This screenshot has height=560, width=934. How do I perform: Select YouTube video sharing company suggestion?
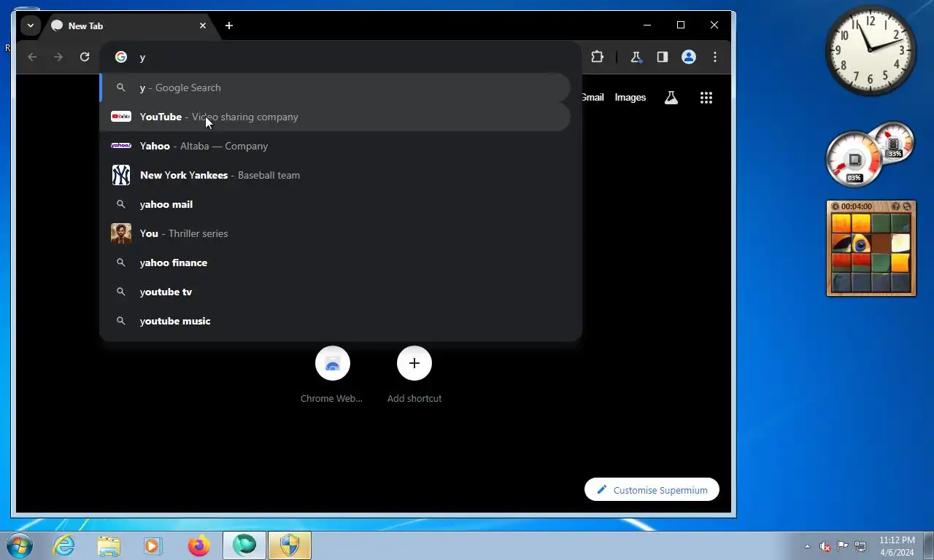336,117
